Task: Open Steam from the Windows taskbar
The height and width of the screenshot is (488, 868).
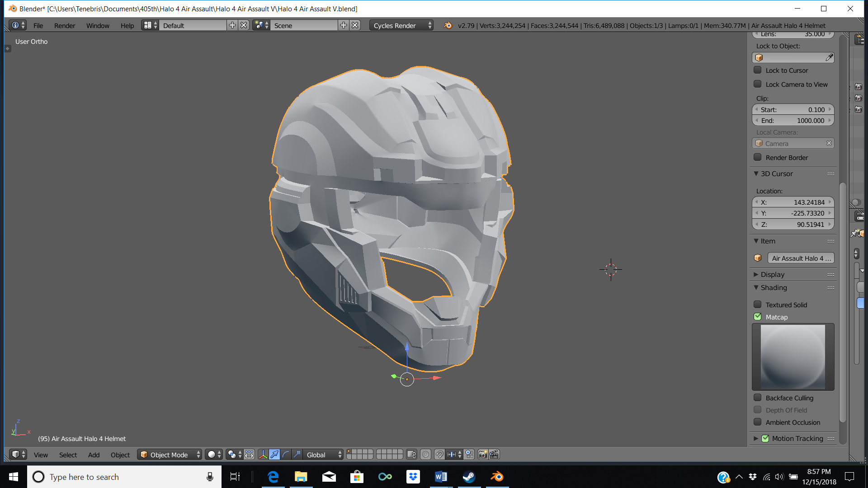Action: (x=469, y=477)
